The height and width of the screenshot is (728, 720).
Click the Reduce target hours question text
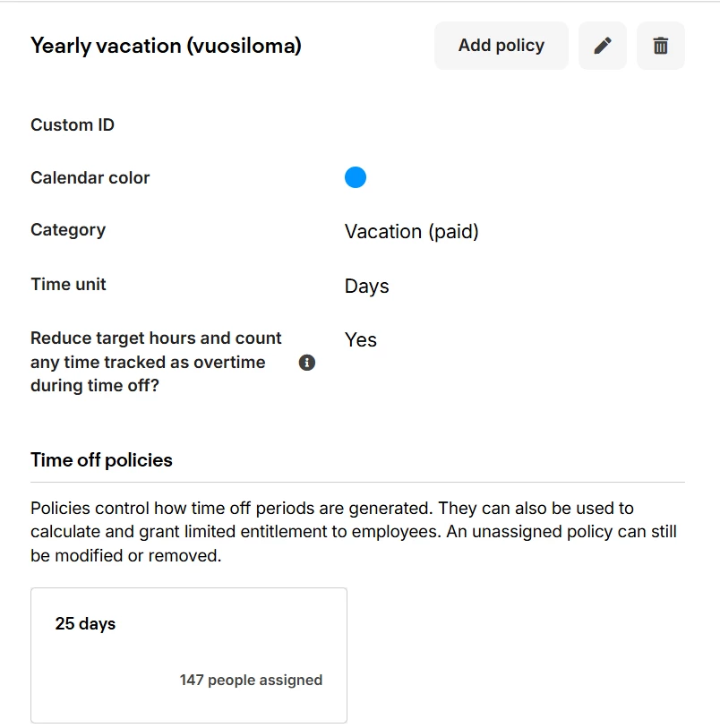[x=156, y=362]
